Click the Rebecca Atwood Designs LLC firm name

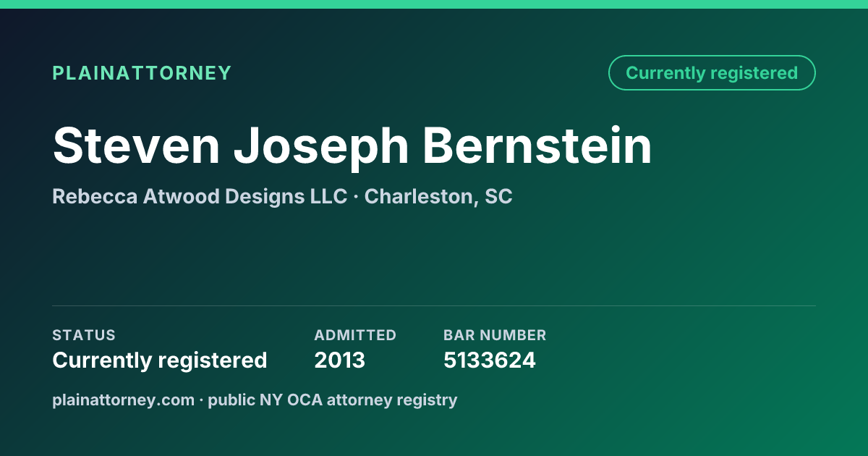[x=200, y=196]
